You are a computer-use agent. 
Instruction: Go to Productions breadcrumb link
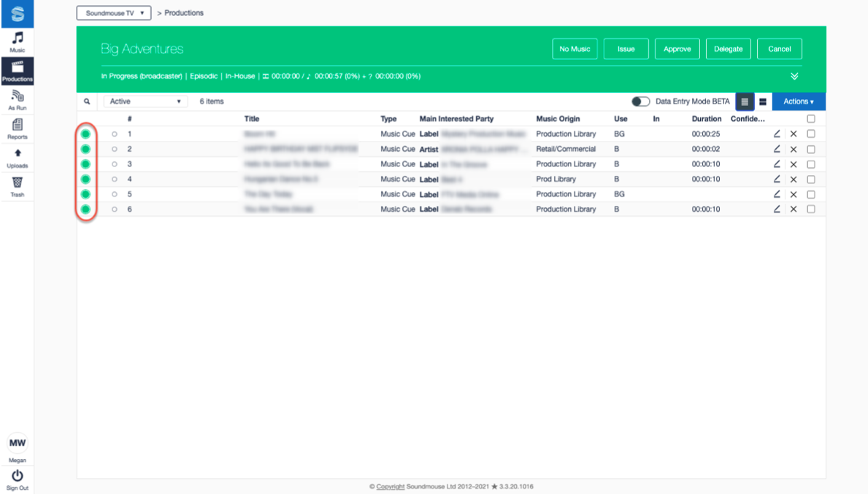184,12
